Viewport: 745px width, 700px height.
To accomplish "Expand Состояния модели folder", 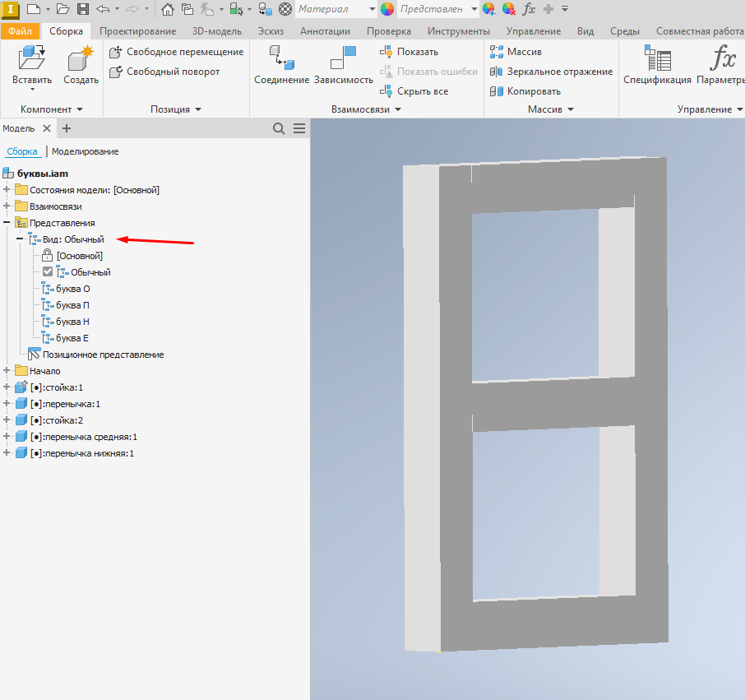I will pyautogui.click(x=7, y=190).
